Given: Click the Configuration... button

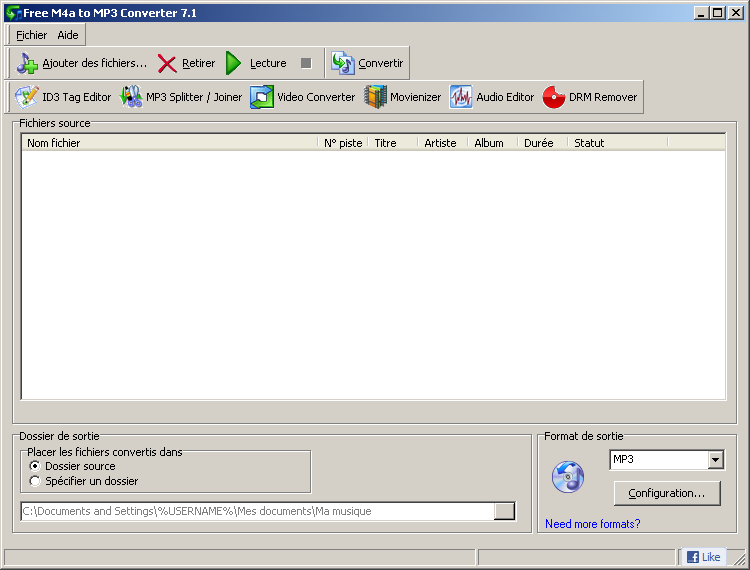Looking at the screenshot, I should (x=667, y=493).
